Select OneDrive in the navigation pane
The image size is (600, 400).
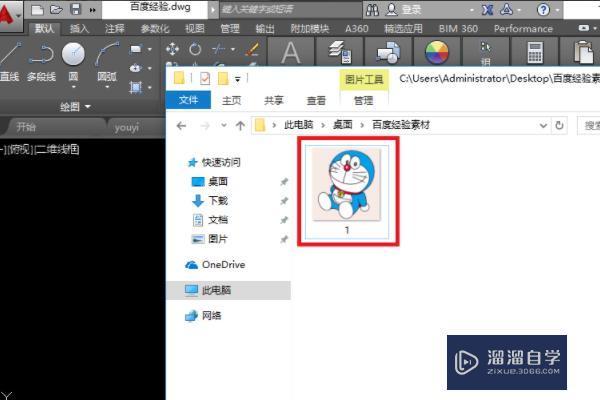click(215, 264)
